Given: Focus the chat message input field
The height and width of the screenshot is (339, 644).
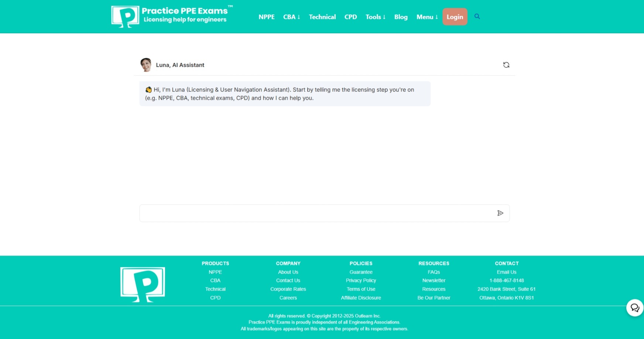Looking at the screenshot, I should click(318, 213).
